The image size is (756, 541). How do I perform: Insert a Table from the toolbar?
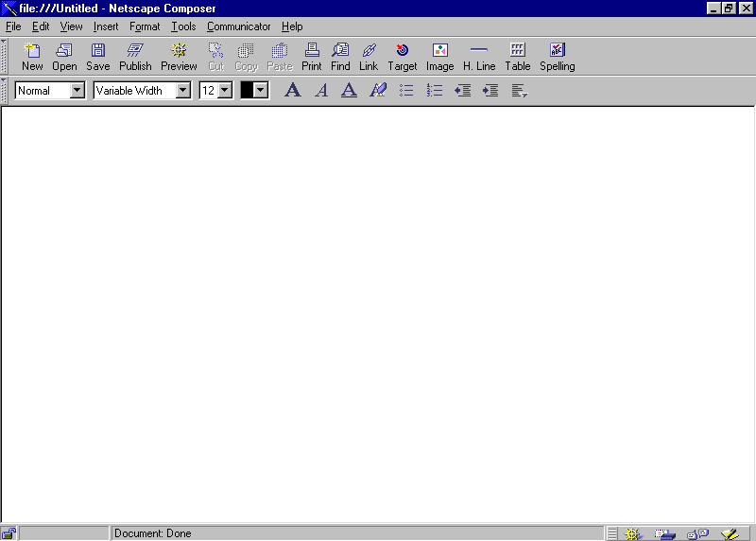coord(517,57)
